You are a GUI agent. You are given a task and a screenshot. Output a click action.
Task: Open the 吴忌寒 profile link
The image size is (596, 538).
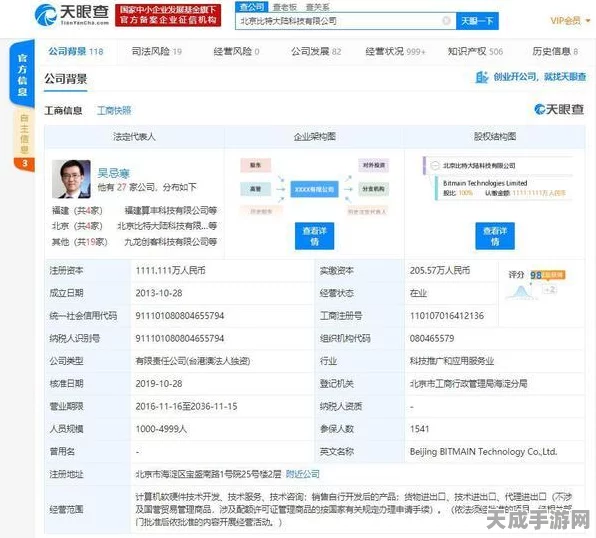coord(113,173)
